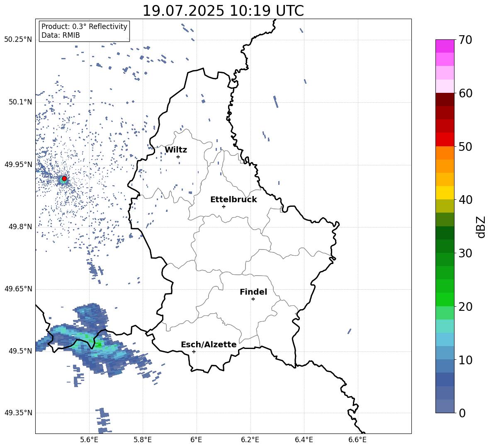The height and width of the screenshot is (448, 491).
Task: Click the 49.5°N latitude label
Action: click(20, 351)
